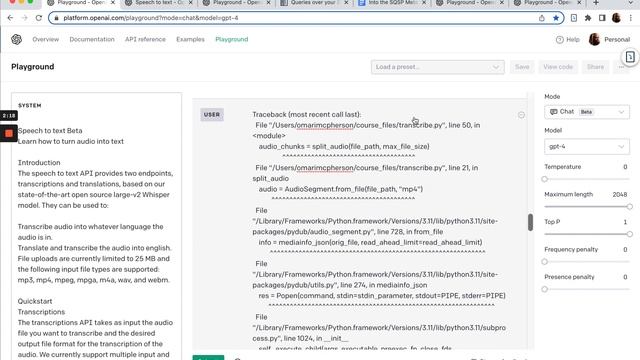Close the Into the SQSP tab
Viewport: 640px width, 360px height.
(424, 3)
